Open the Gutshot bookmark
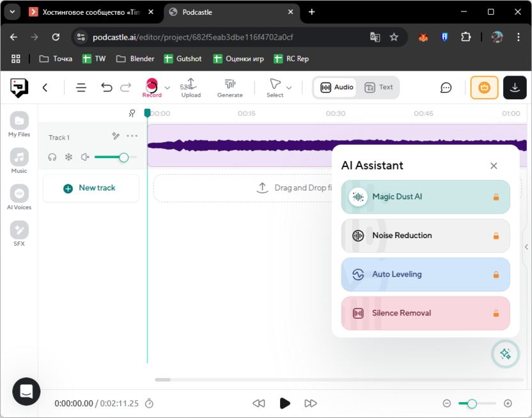 (183, 59)
